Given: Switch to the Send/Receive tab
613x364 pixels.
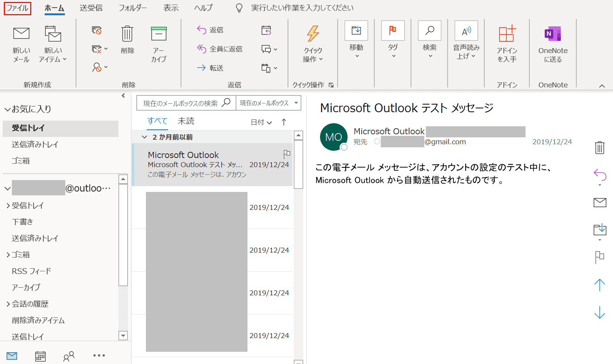Looking at the screenshot, I should click(91, 8).
